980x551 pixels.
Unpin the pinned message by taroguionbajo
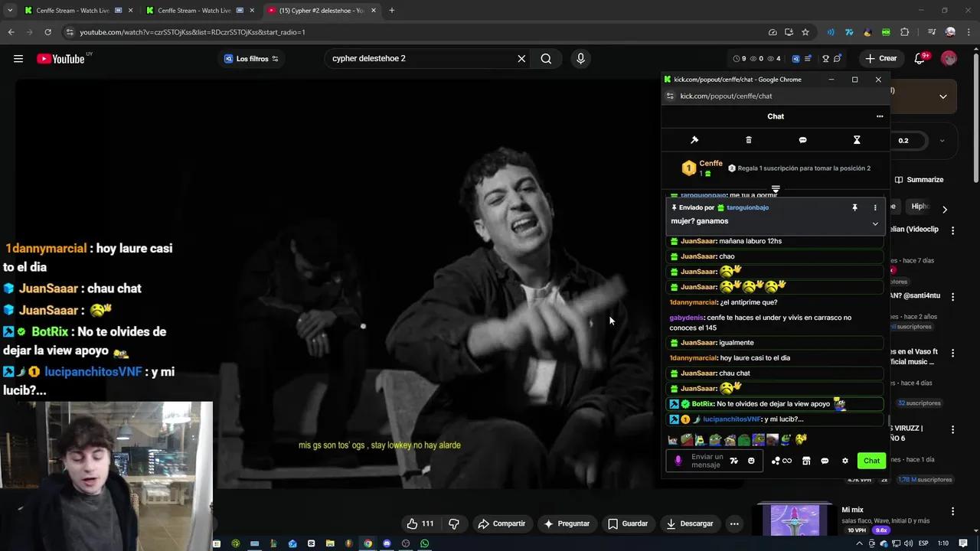tap(854, 207)
